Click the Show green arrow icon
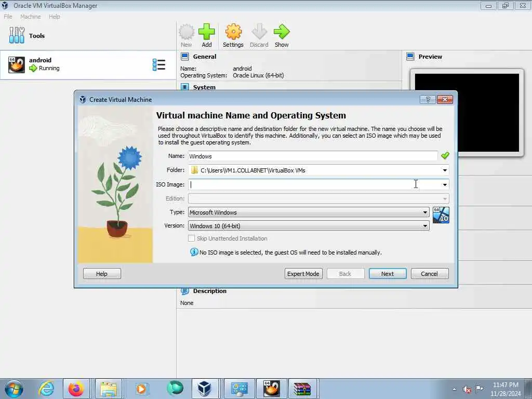Viewport: 532px width, 399px height. click(x=282, y=32)
